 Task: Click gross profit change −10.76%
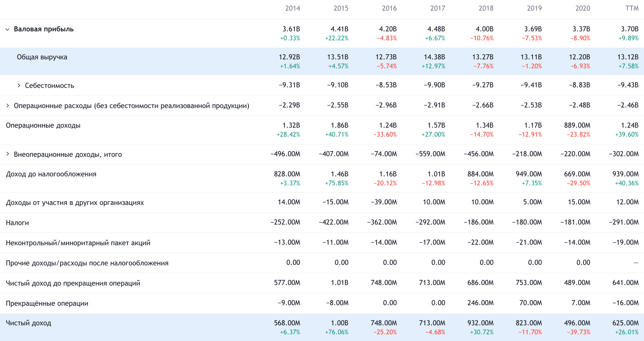pyautogui.click(x=482, y=38)
